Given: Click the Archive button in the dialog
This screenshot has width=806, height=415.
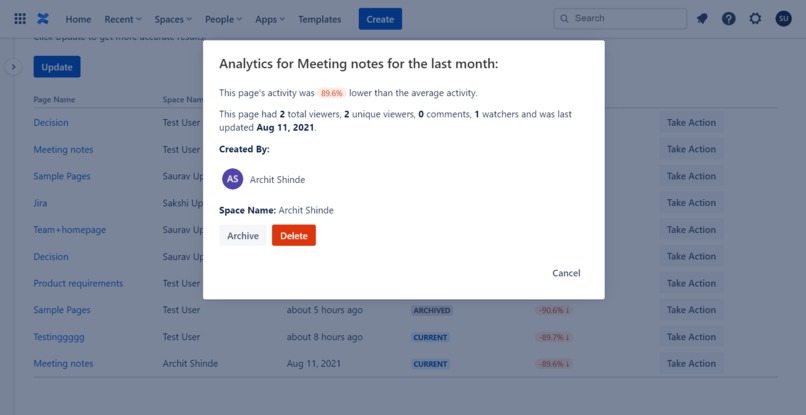Looking at the screenshot, I should pos(243,236).
